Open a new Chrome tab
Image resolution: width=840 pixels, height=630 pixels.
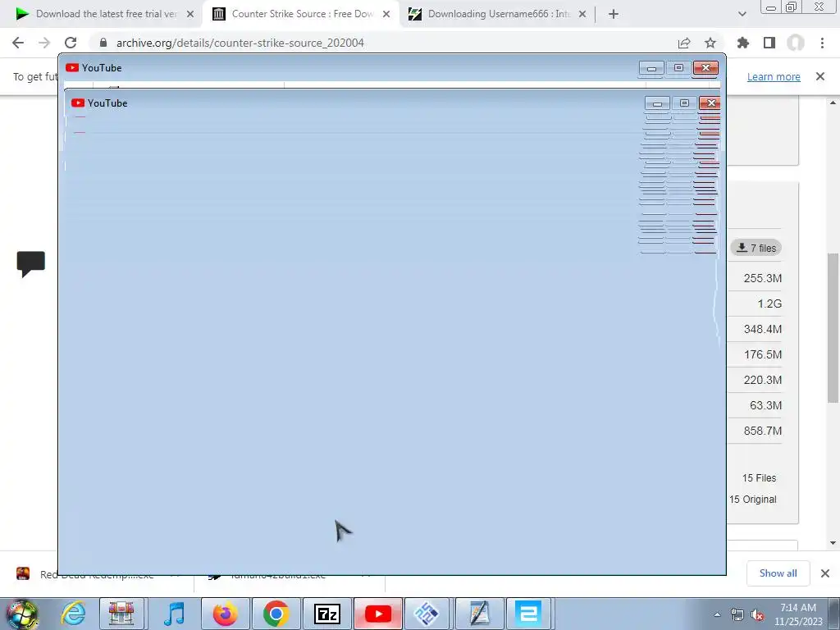[614, 14]
